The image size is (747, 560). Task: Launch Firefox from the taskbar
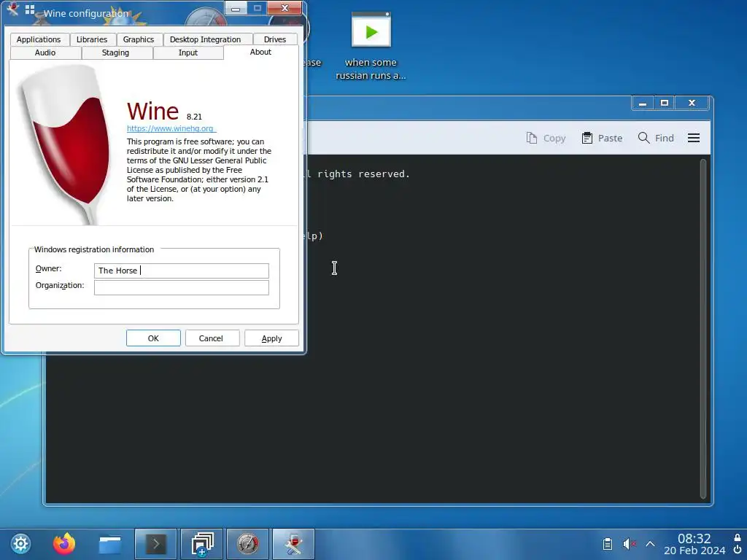pos(64,544)
